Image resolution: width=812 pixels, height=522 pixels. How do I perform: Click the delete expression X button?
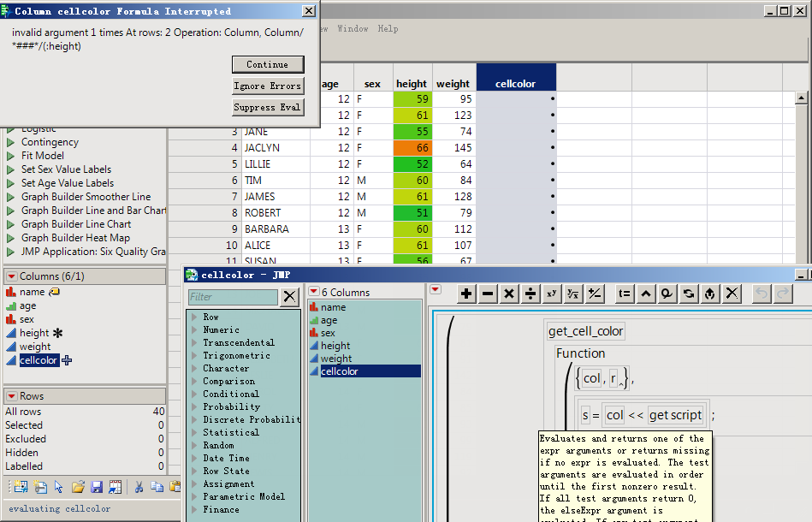(x=732, y=294)
